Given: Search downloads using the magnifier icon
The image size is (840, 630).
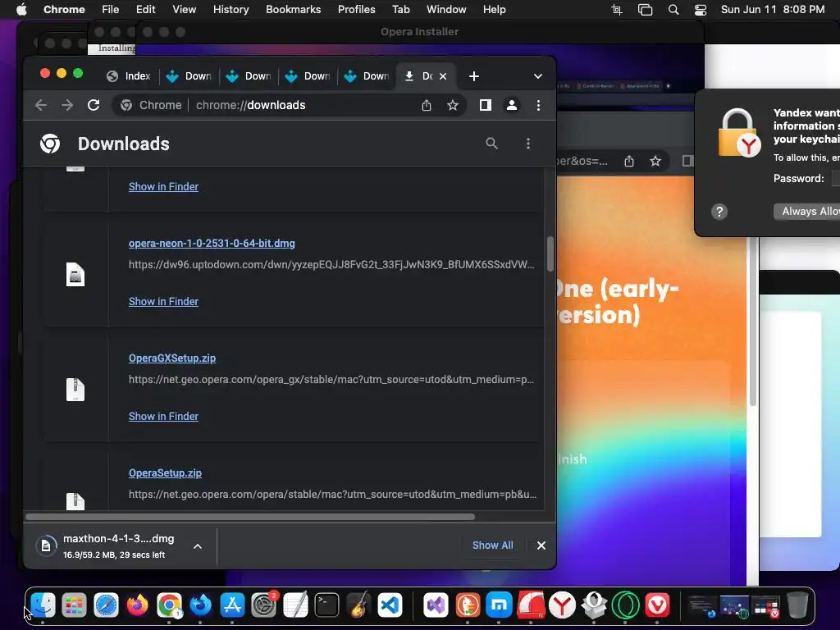Looking at the screenshot, I should click(491, 144).
